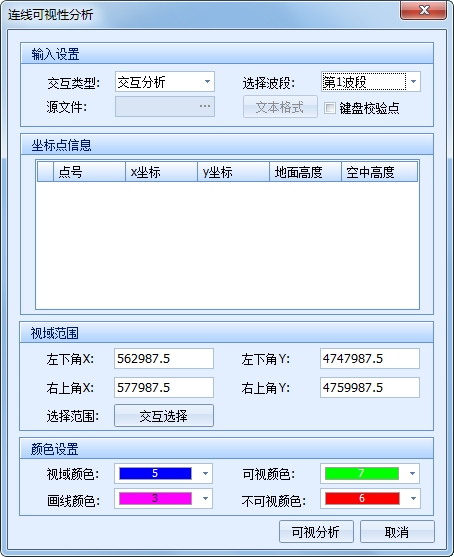Screen dimensions: 454x557
Task: Click the 空中高度 column header
Action: [x=379, y=172]
